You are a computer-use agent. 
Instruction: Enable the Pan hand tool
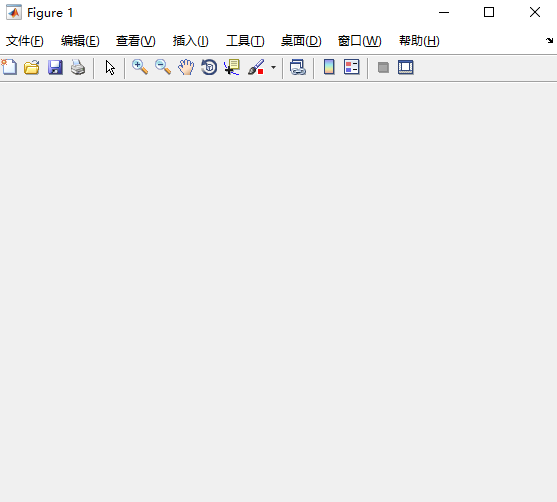pos(186,67)
